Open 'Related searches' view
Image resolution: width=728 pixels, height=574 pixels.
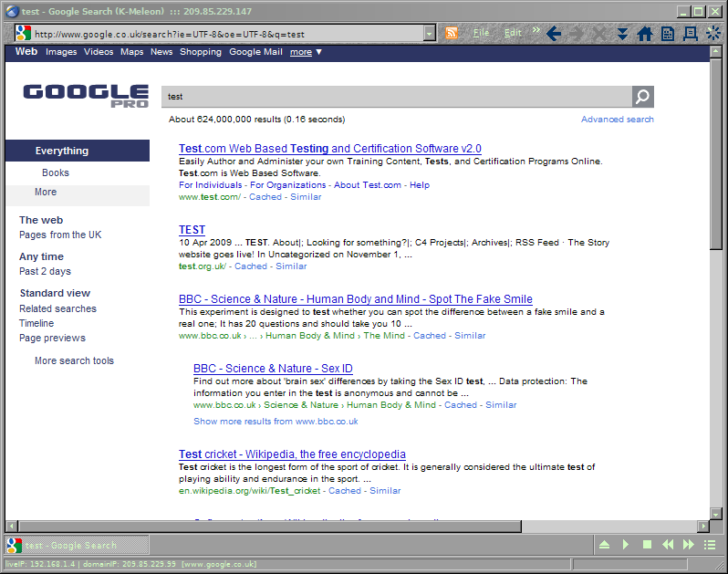(x=57, y=308)
